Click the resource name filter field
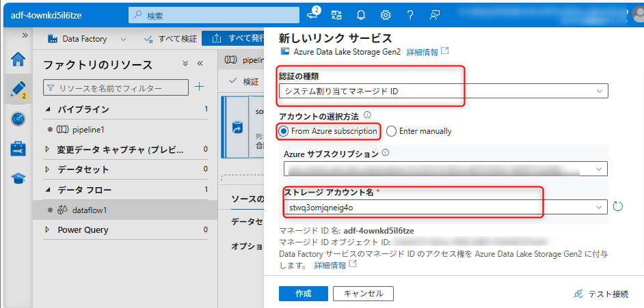The width and height of the screenshot is (644, 308). (x=116, y=88)
